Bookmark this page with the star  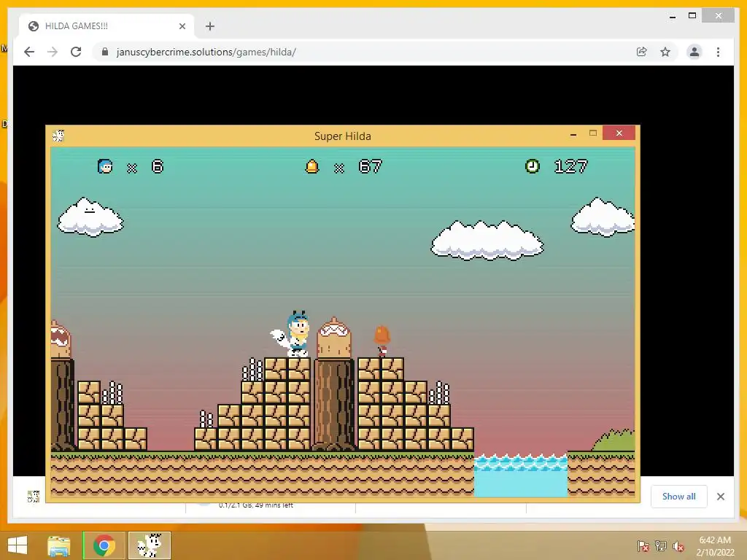click(665, 52)
